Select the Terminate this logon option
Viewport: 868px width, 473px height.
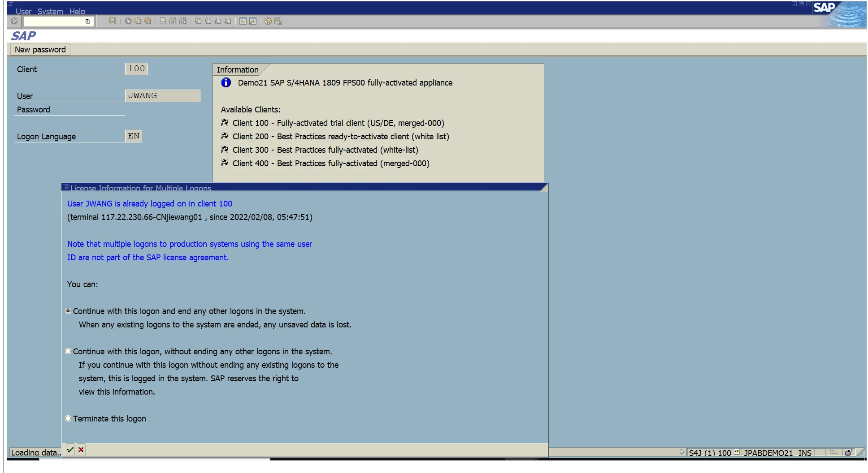(68, 418)
